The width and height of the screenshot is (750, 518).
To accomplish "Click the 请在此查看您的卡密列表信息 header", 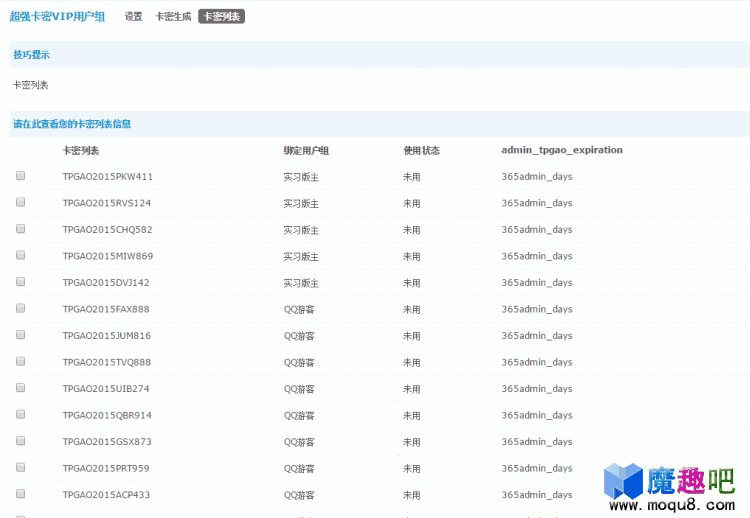I will pos(72,124).
